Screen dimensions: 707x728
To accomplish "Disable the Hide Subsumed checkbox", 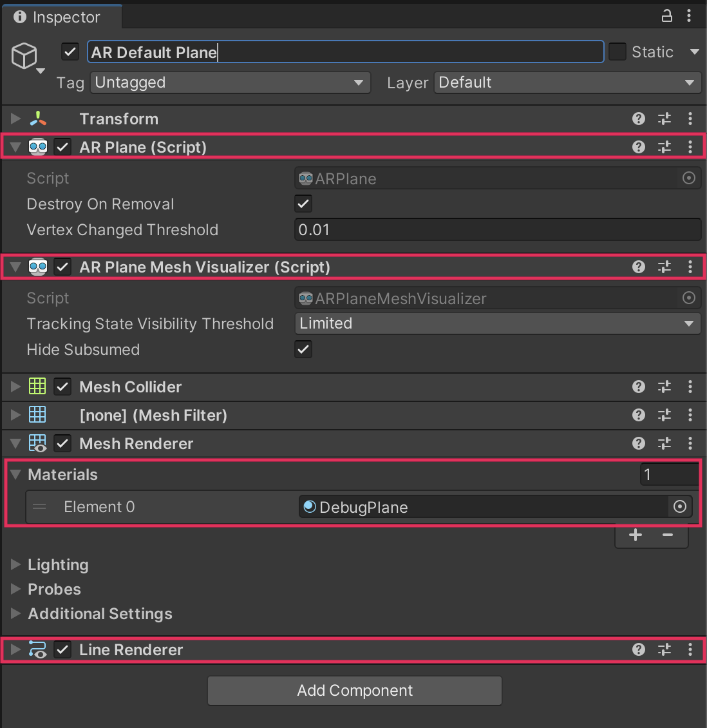I will 303,350.
